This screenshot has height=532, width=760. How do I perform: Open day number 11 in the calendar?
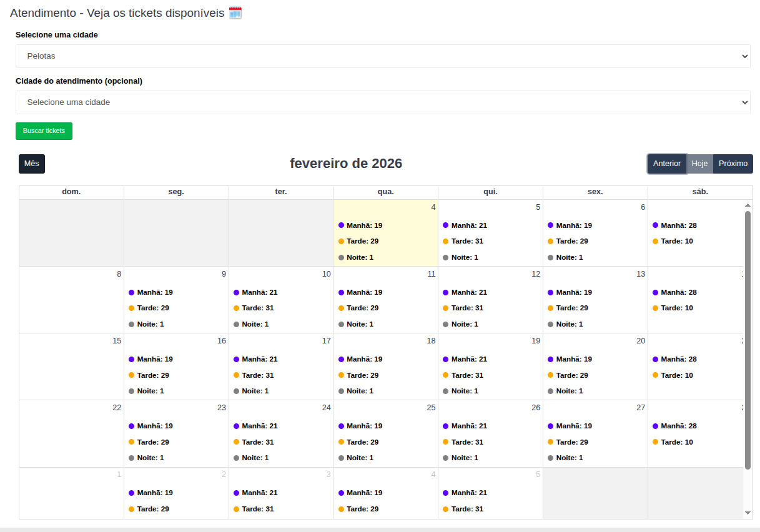tap(431, 274)
